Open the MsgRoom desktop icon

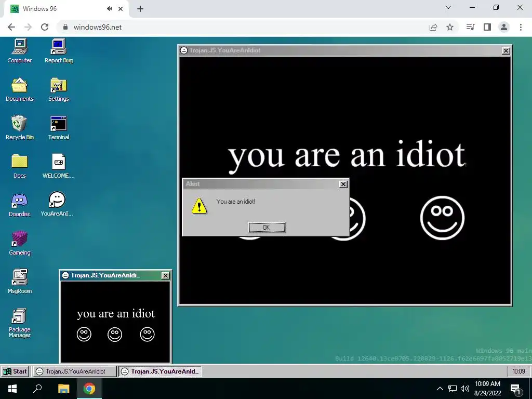(x=19, y=281)
